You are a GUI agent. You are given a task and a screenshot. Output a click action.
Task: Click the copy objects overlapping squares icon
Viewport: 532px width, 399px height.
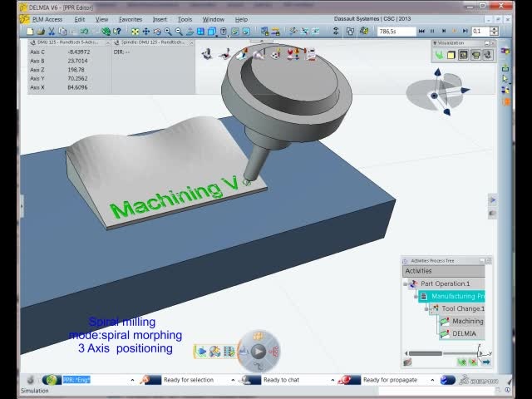coord(350,32)
